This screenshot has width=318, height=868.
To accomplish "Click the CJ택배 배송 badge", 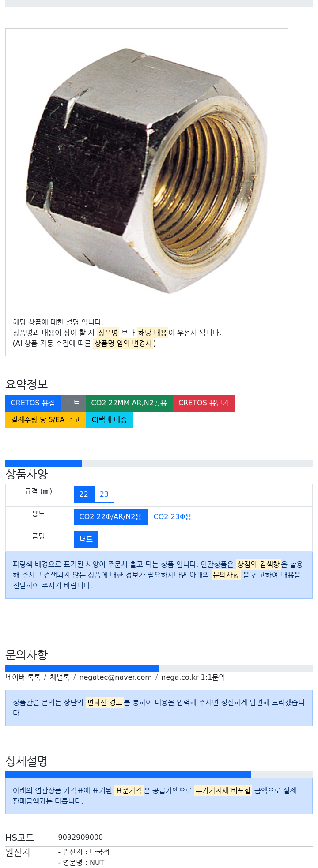I will tap(109, 420).
